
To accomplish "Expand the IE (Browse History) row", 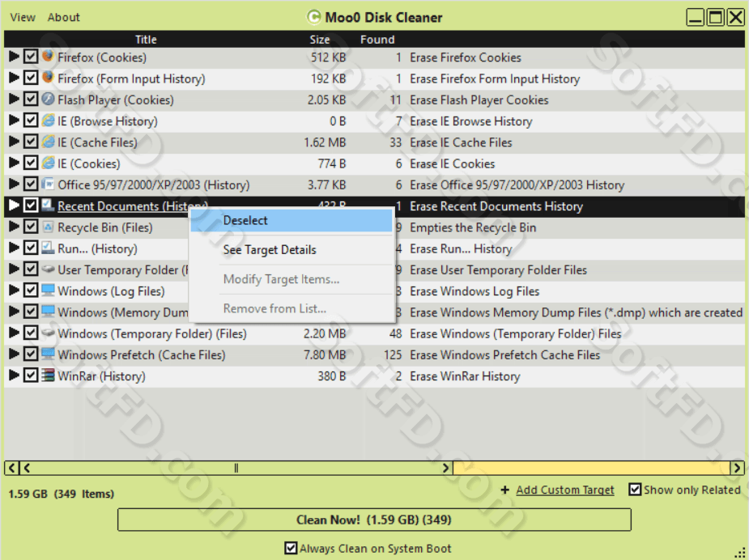I will coord(15,121).
